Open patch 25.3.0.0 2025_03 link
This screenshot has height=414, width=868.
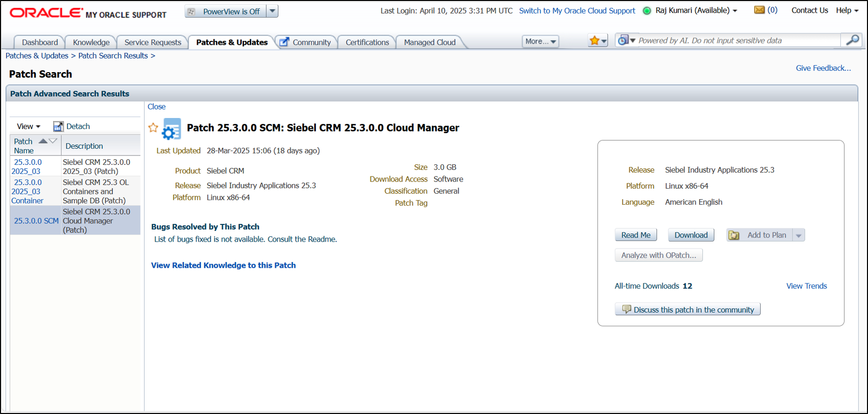tap(27, 166)
